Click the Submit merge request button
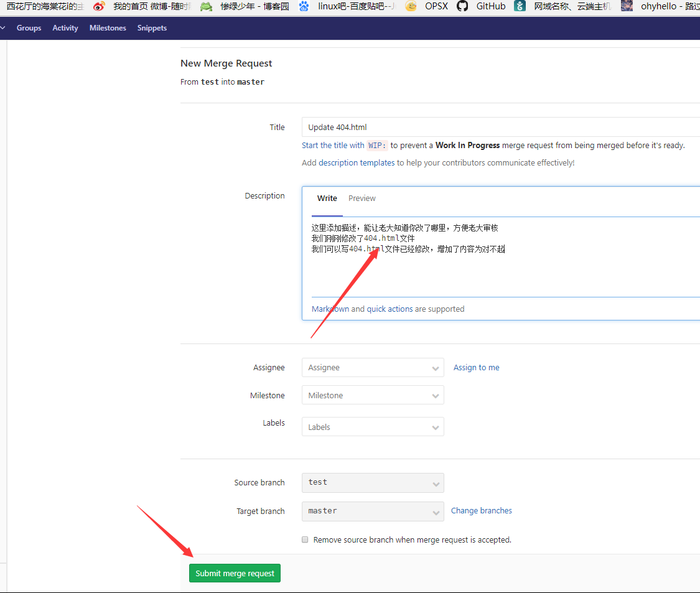The height and width of the screenshot is (593, 700). pyautogui.click(x=235, y=573)
